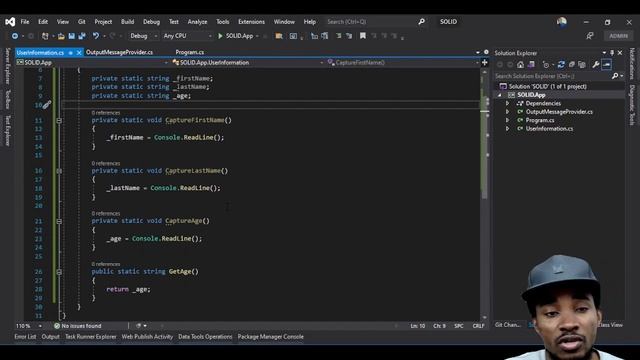
Task: Click 0 references above CaptureLastName
Action: coord(106,163)
